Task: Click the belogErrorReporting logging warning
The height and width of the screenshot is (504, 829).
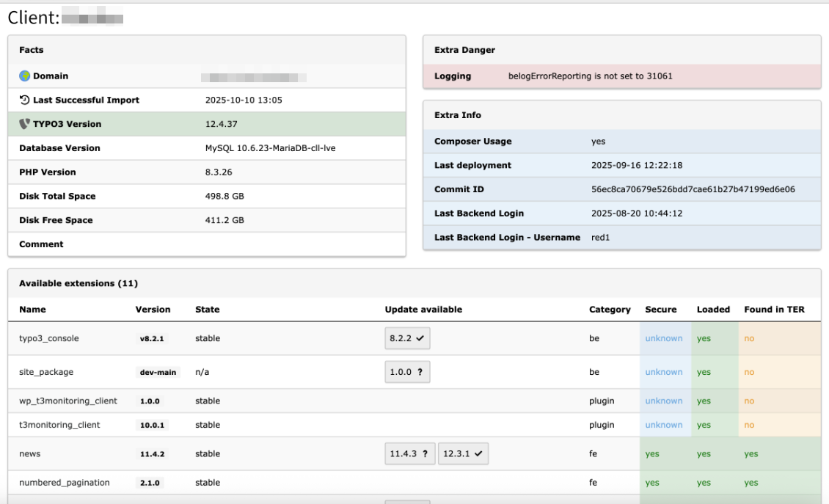Action: [x=590, y=76]
